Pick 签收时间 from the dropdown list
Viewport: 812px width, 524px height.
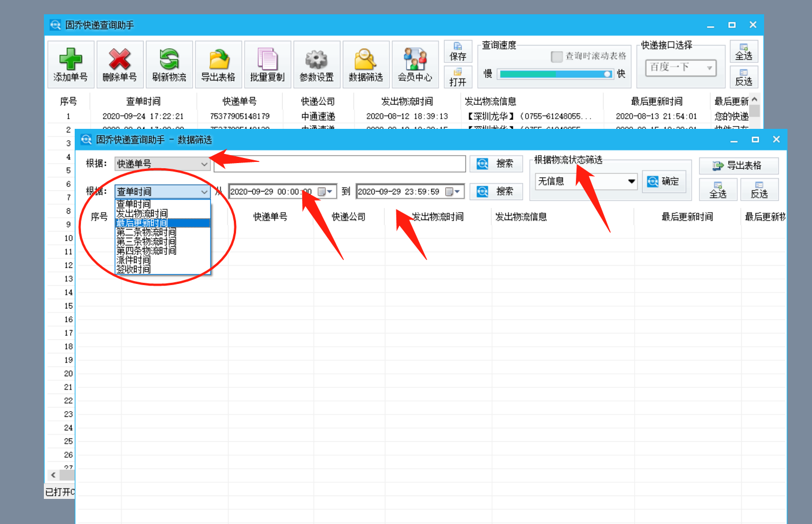pos(163,269)
